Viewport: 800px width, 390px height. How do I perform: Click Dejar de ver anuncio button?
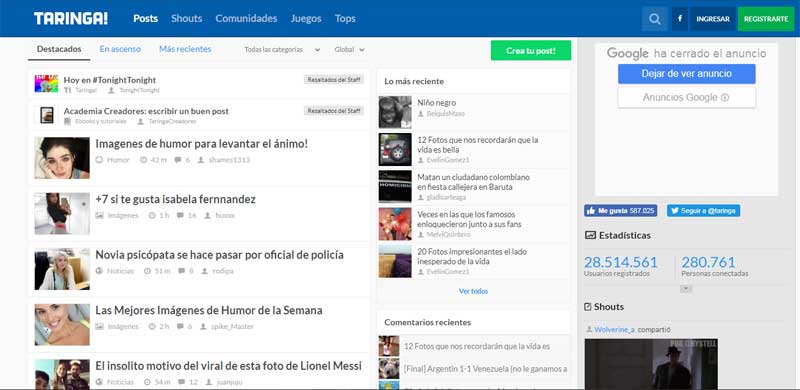tap(686, 74)
